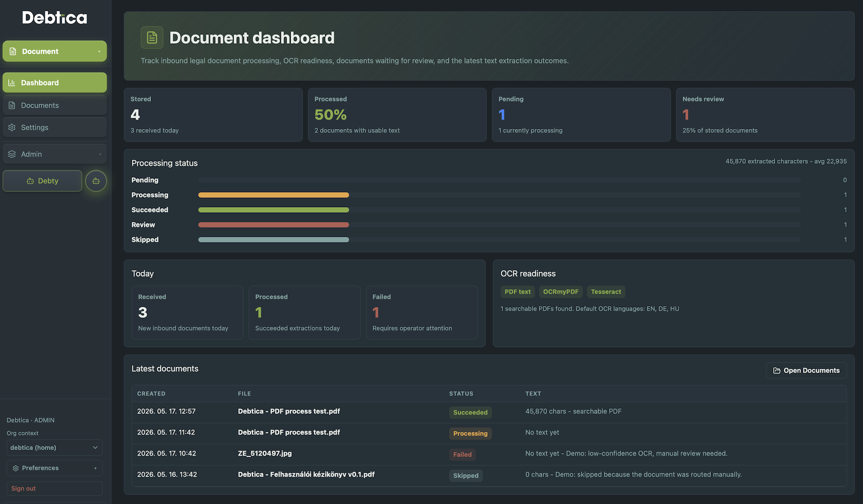This screenshot has height=504, width=863.
Task: Click the Processed today card with Succeeded extractions
Action: pyautogui.click(x=305, y=312)
